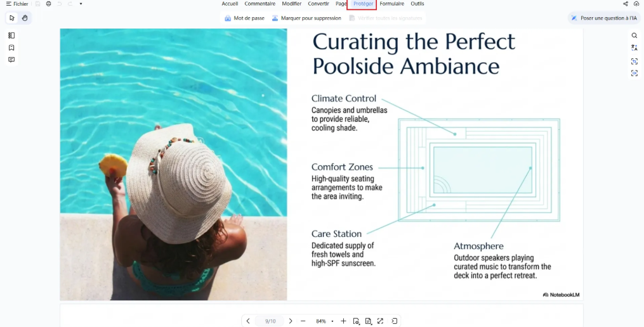The height and width of the screenshot is (327, 644).
Task: Click Mot de passe button
Action: point(244,18)
